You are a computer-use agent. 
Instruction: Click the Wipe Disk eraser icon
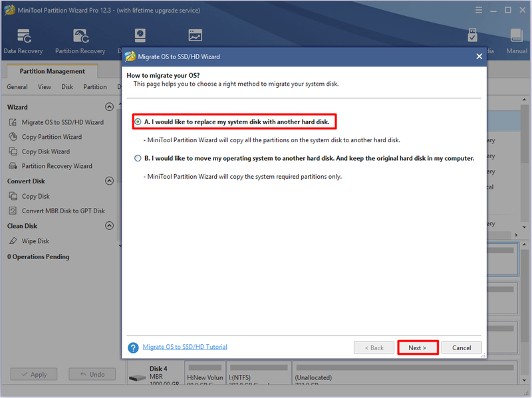click(x=13, y=241)
